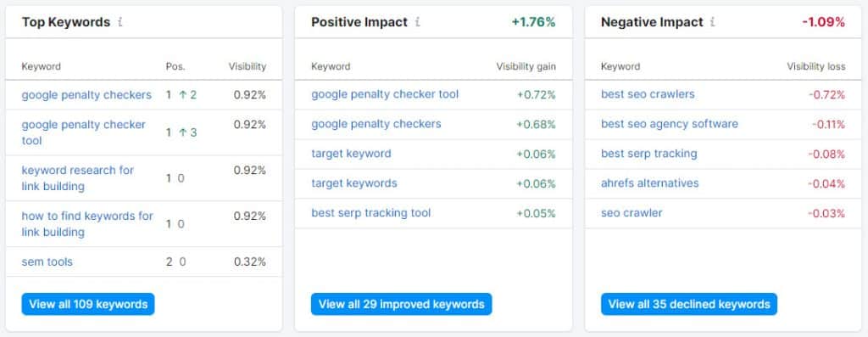Select 'best serp tracking' in Negative Impact
This screenshot has width=868, height=337.
pos(648,154)
